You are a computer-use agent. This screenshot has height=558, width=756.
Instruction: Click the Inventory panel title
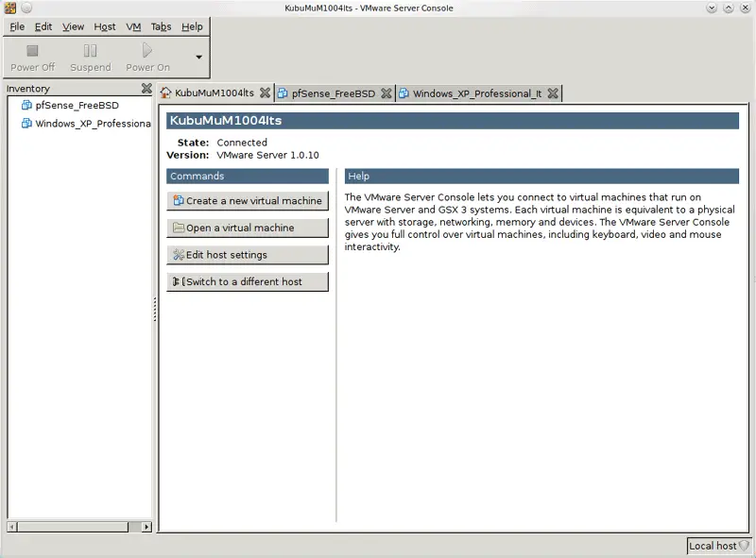point(28,89)
